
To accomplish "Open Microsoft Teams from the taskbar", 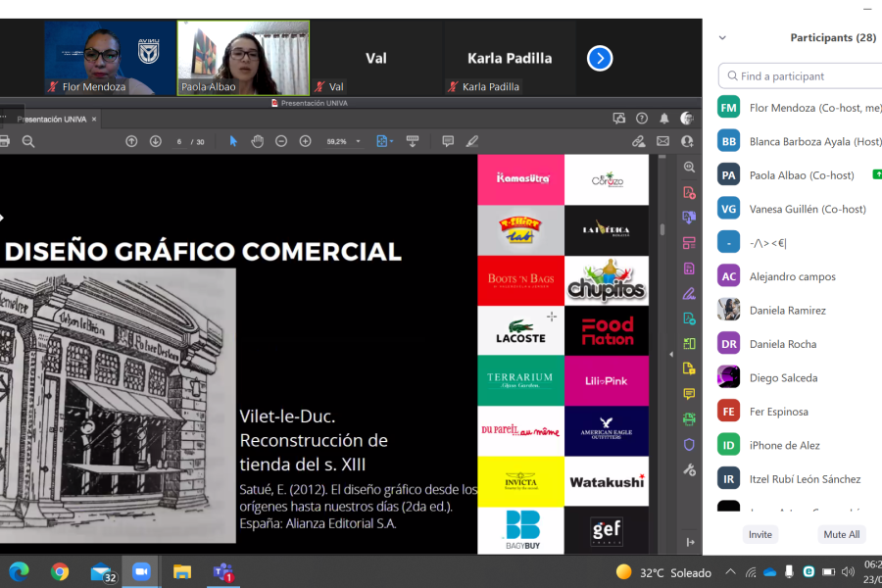I will click(x=223, y=572).
